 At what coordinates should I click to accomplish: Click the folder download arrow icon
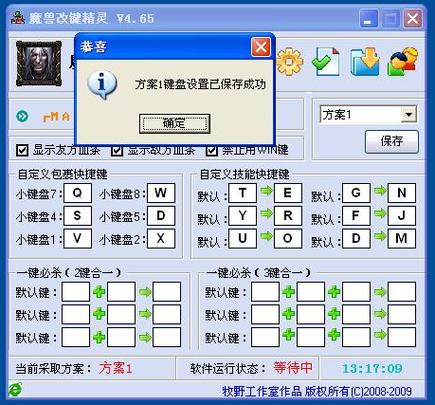click(365, 62)
